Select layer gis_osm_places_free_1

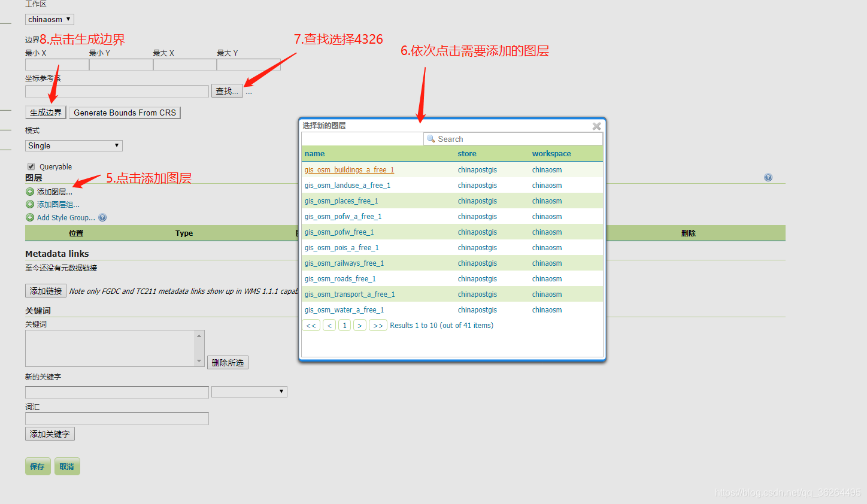341,201
